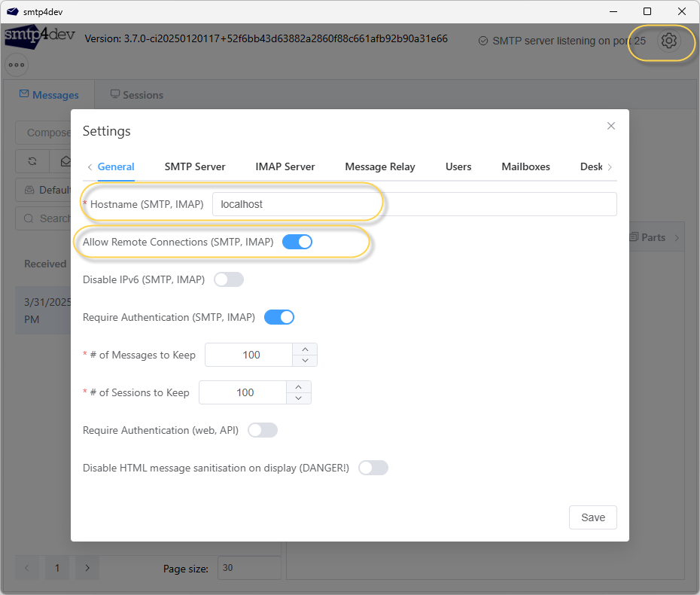Go to previous page of messages

click(x=27, y=568)
